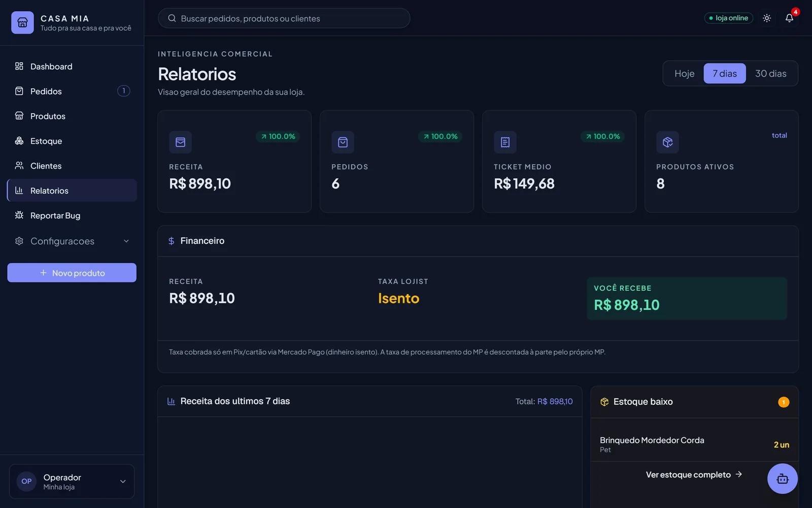
Task: Click the Ticket Medio receipt icon
Action: [505, 142]
